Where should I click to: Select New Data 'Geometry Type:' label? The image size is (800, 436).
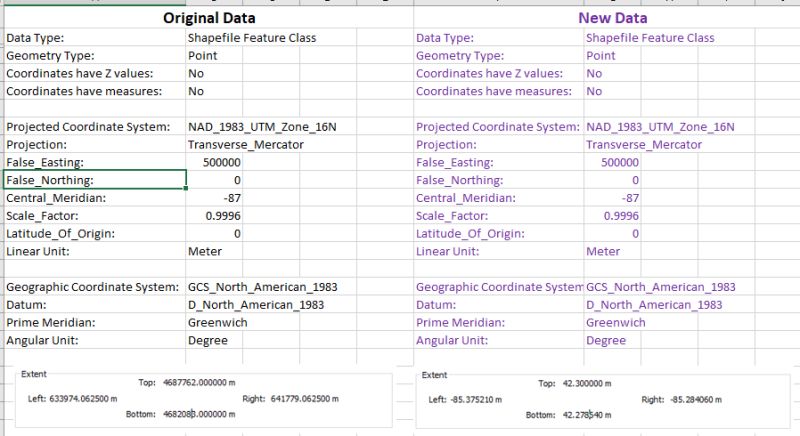tap(499, 56)
